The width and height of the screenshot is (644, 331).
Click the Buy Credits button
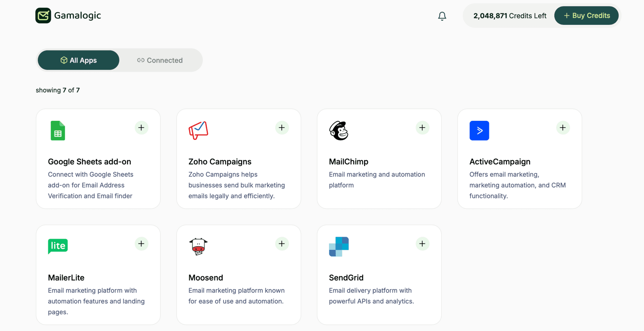click(586, 15)
